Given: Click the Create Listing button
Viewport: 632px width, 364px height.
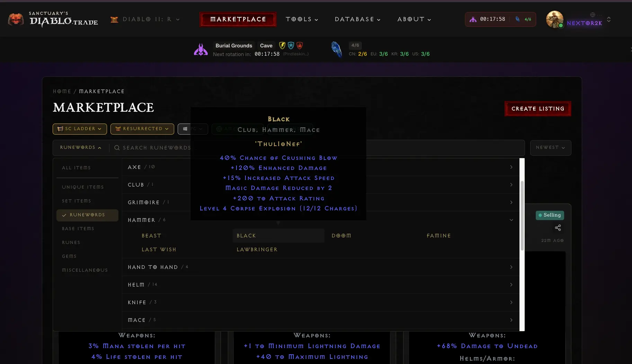Looking at the screenshot, I should point(537,109).
